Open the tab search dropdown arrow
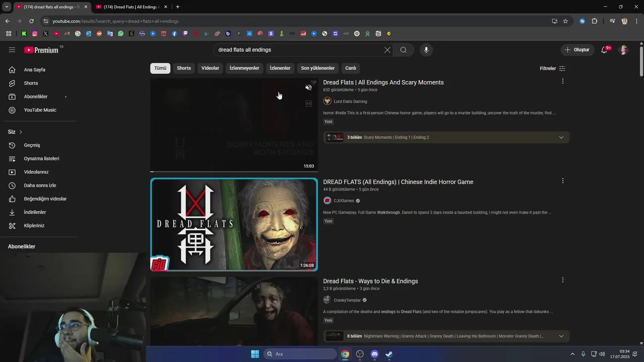This screenshot has height=362, width=644. click(x=7, y=7)
